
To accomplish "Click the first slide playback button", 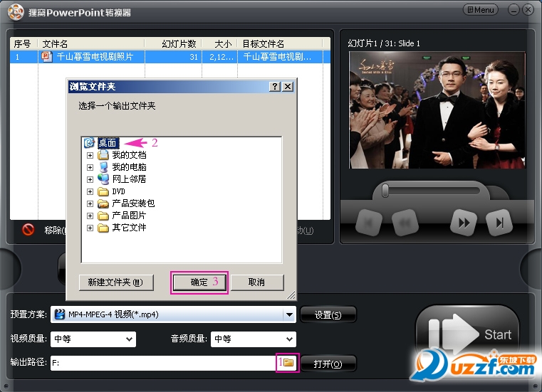I will click(x=368, y=223).
